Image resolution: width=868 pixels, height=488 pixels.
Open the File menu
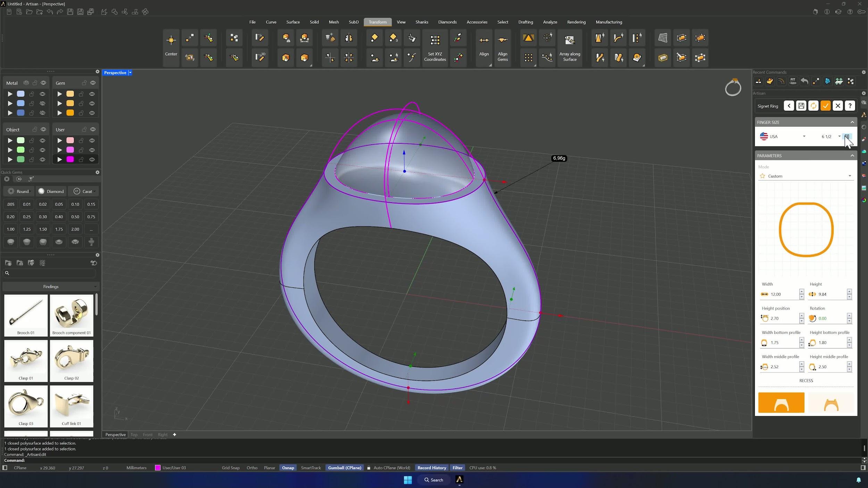click(x=252, y=22)
